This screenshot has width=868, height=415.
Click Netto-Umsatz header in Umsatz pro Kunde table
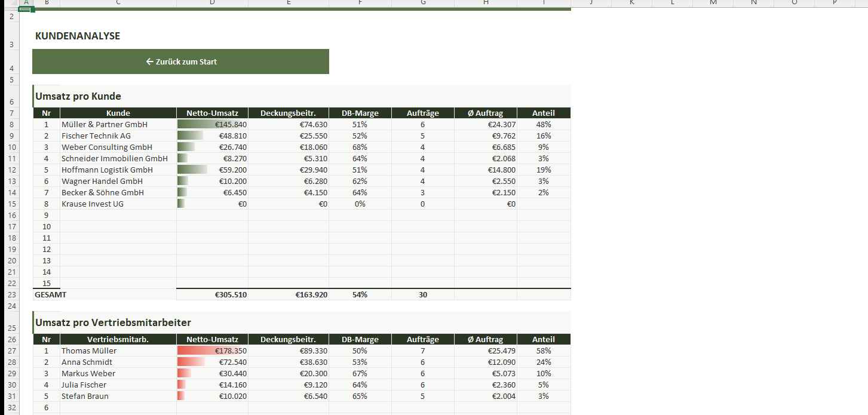[212, 113]
